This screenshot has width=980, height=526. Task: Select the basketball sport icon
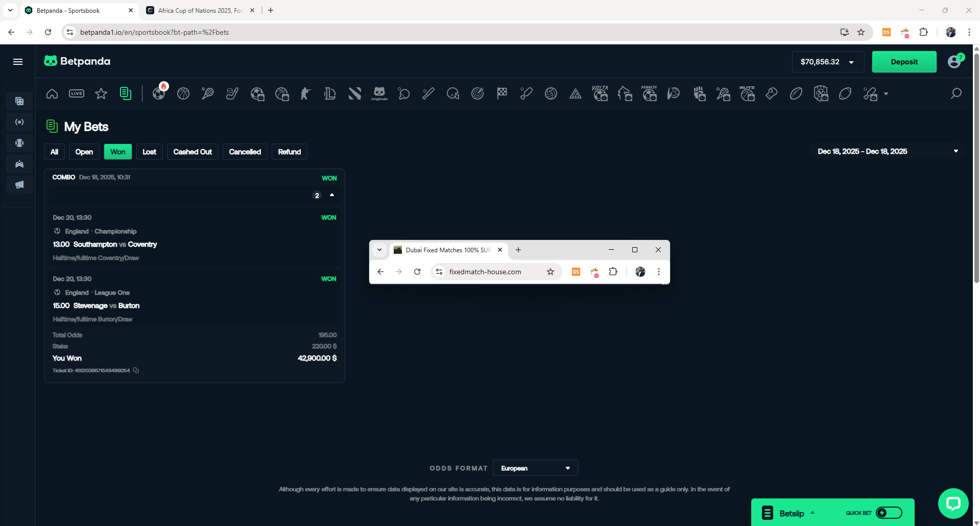tap(183, 93)
